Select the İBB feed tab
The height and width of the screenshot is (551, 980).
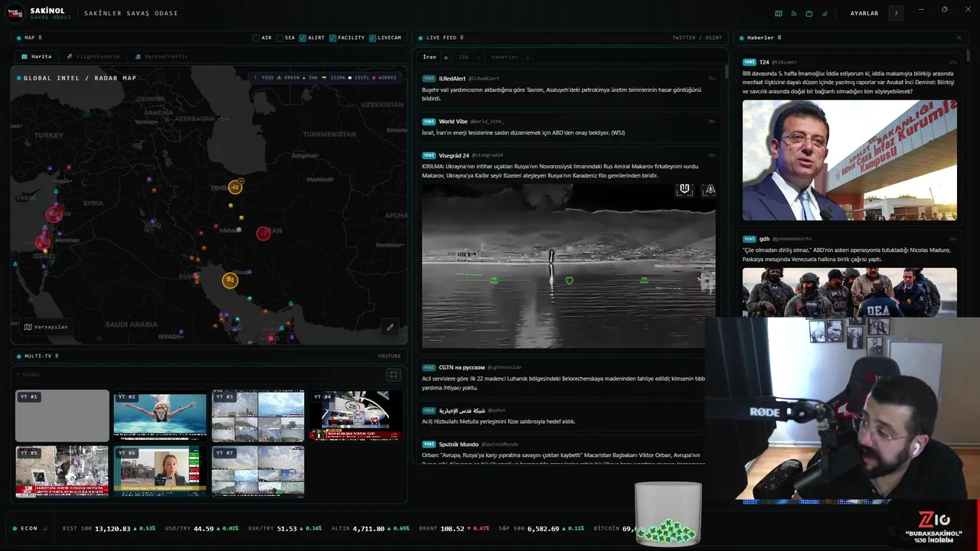[x=464, y=57]
